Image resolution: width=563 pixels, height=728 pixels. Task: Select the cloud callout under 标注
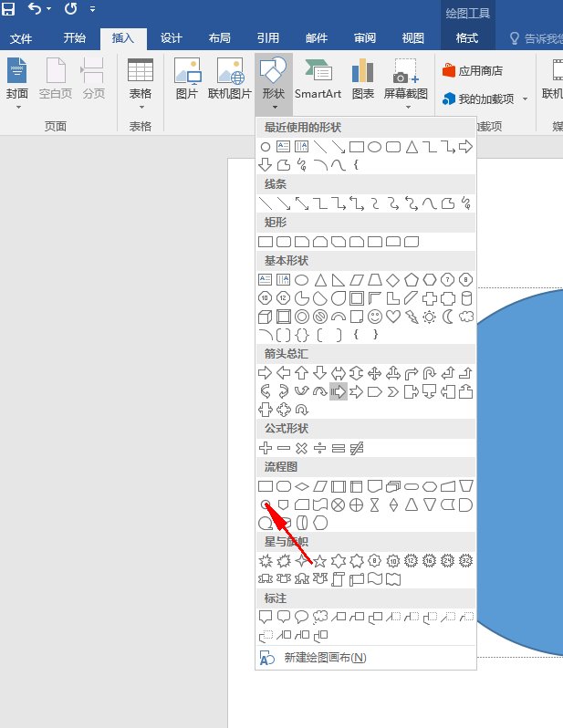(x=320, y=617)
